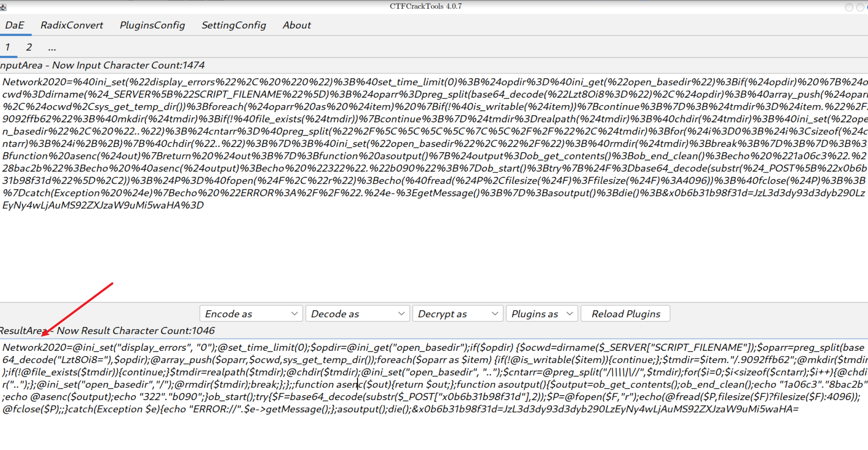
Task: Click the leftmost gray circle window button
Action: coord(849,8)
